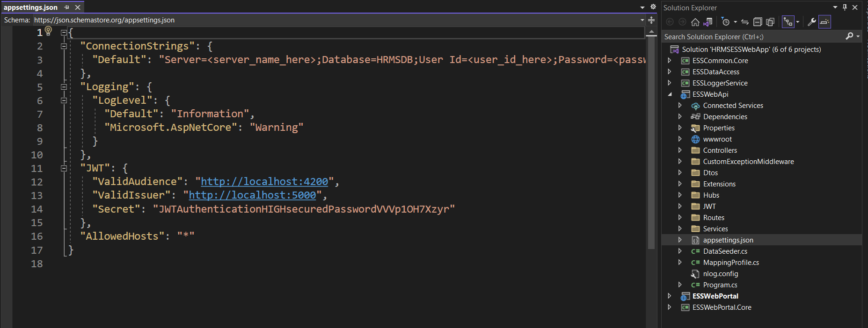The image size is (868, 328).
Task: Toggle pin on appsettings.json tab
Action: click(66, 7)
